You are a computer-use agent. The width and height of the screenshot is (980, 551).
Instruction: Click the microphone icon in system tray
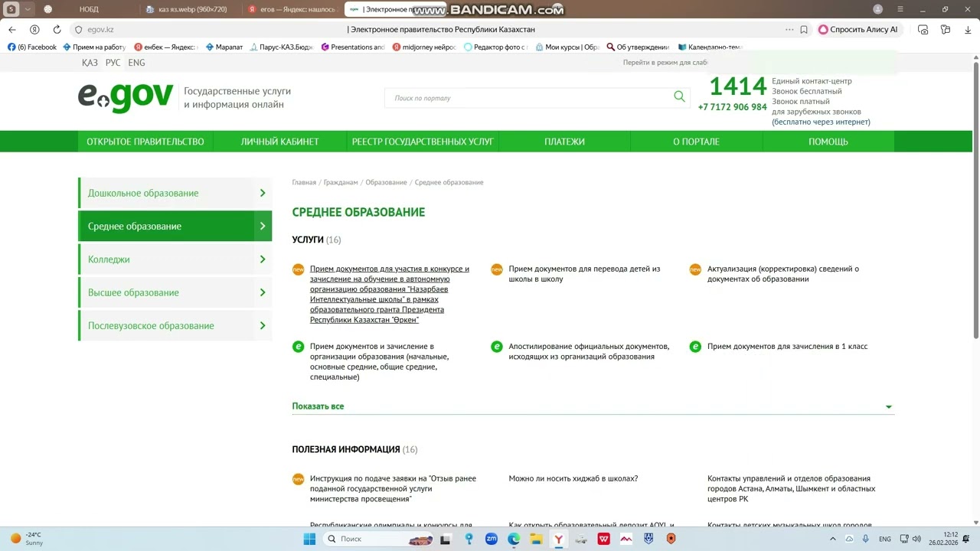click(866, 539)
